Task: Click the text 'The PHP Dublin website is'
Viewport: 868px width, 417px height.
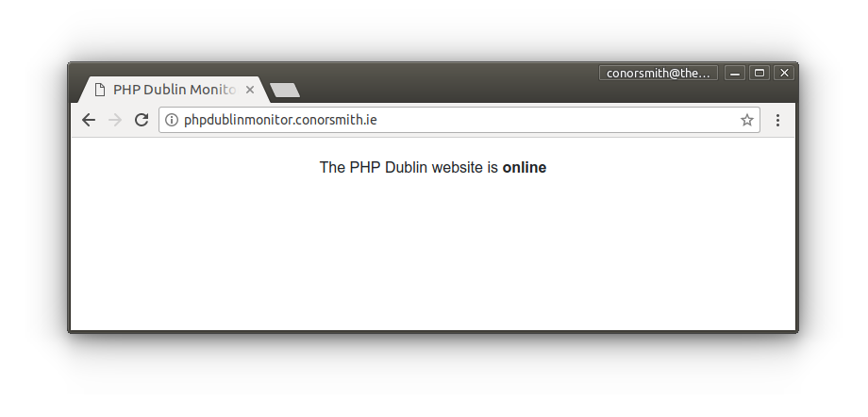Action: point(409,167)
